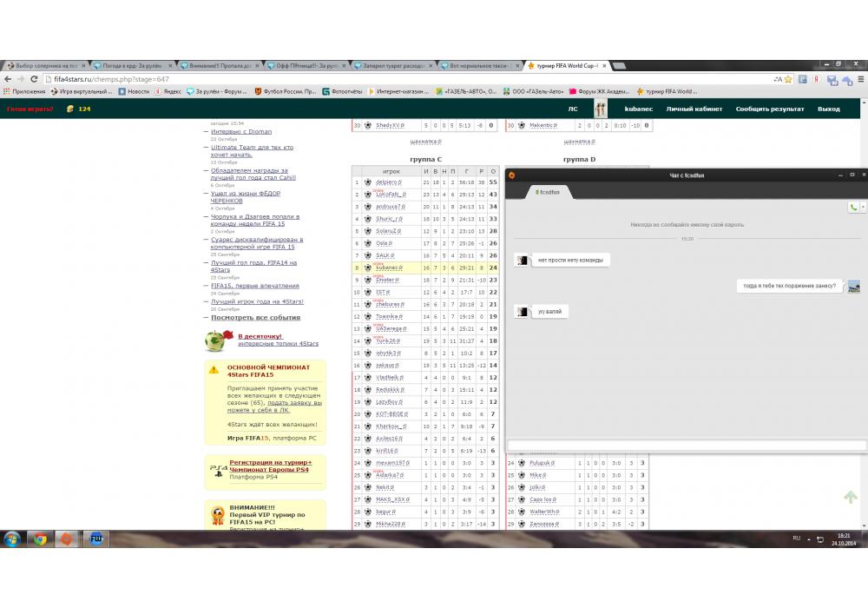The image size is (868, 608).
Task: Click the green scroll-to-top arrow icon
Action: pyautogui.click(x=851, y=497)
